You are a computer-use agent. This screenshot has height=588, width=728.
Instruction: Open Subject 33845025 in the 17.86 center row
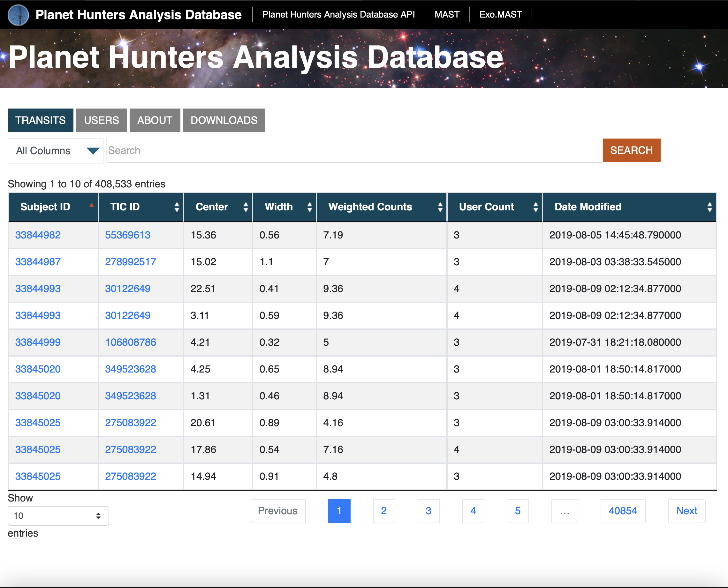coord(38,449)
